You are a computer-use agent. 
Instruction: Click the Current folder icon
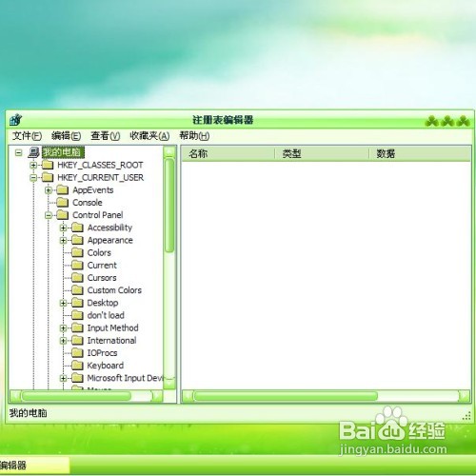pyautogui.click(x=77, y=266)
